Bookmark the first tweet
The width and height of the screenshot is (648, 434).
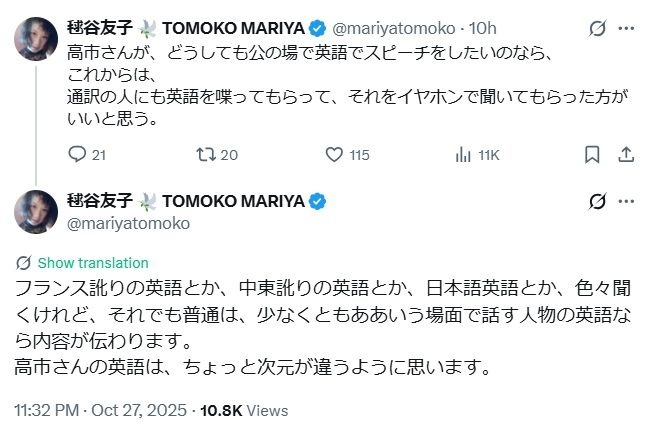tap(592, 154)
